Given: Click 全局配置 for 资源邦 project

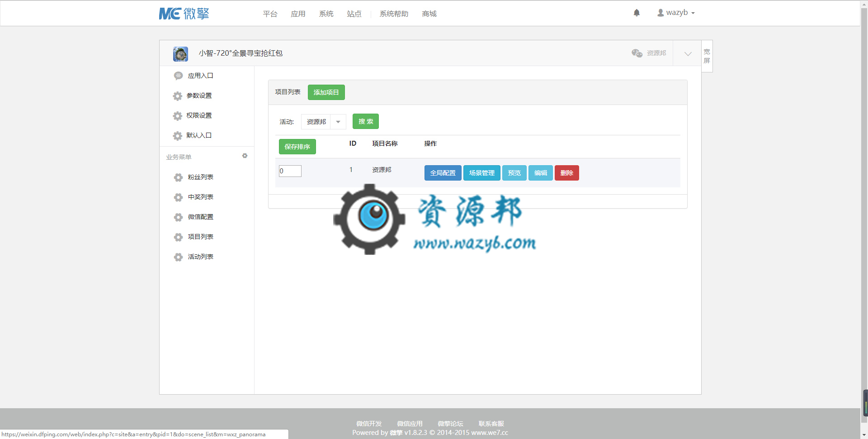Looking at the screenshot, I should (x=443, y=173).
